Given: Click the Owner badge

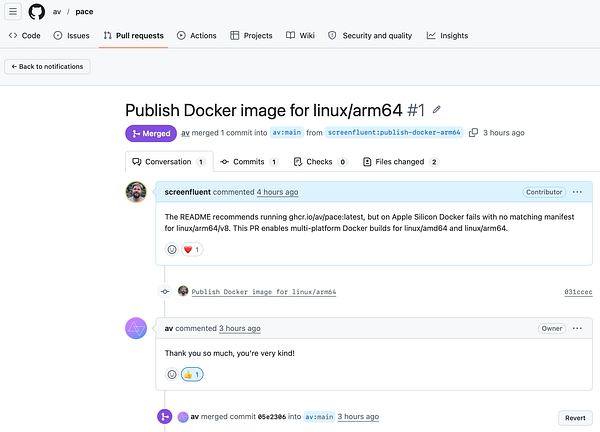Looking at the screenshot, I should click(x=552, y=328).
